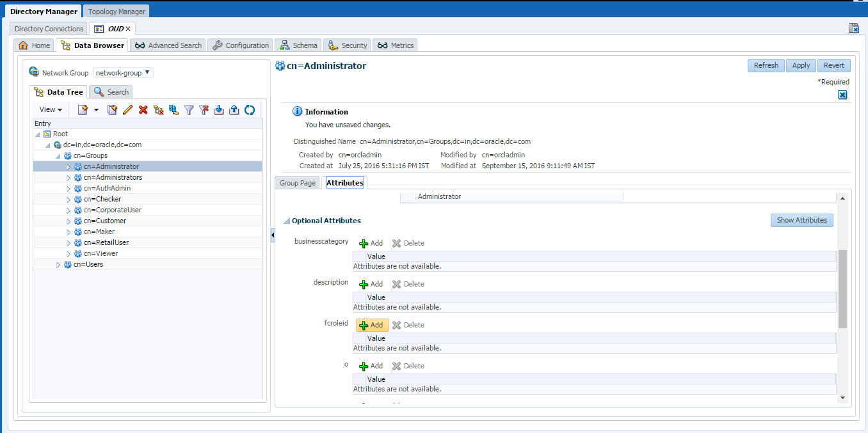
Task: Go to the Home tab
Action: [x=35, y=45]
